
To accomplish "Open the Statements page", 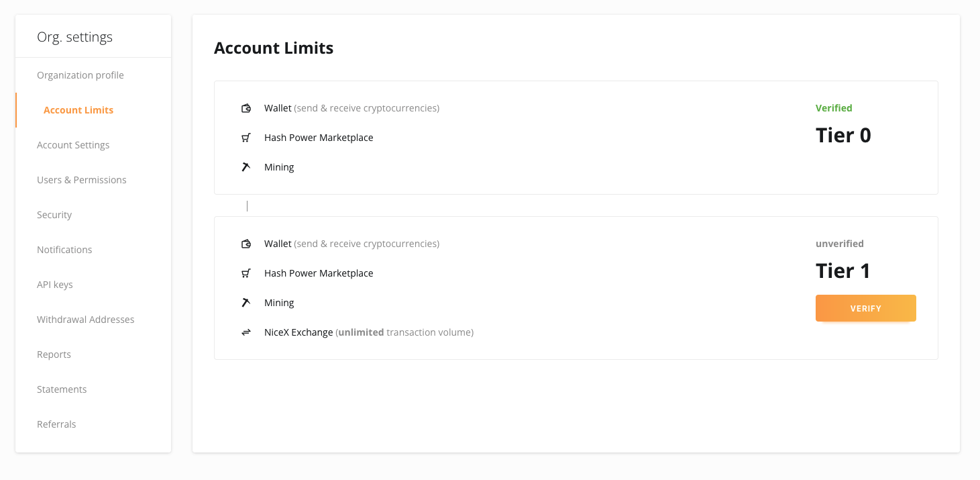I will coord(62,389).
